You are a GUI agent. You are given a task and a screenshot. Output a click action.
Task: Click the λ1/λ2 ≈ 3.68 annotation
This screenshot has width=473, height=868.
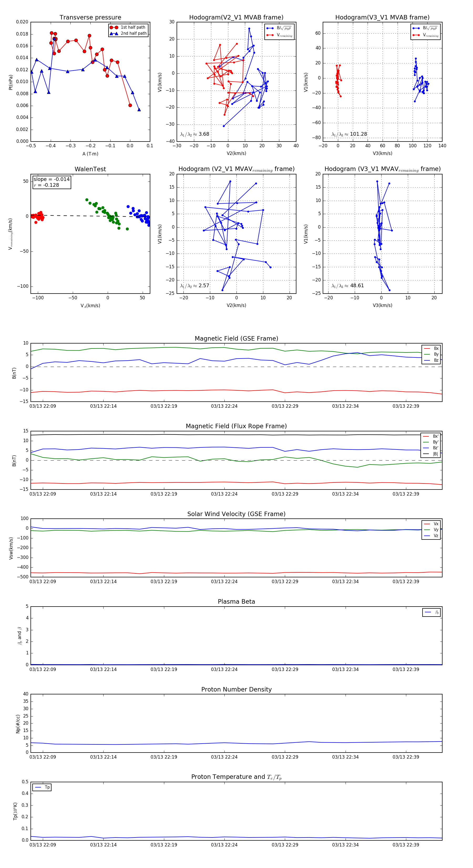[x=194, y=134]
